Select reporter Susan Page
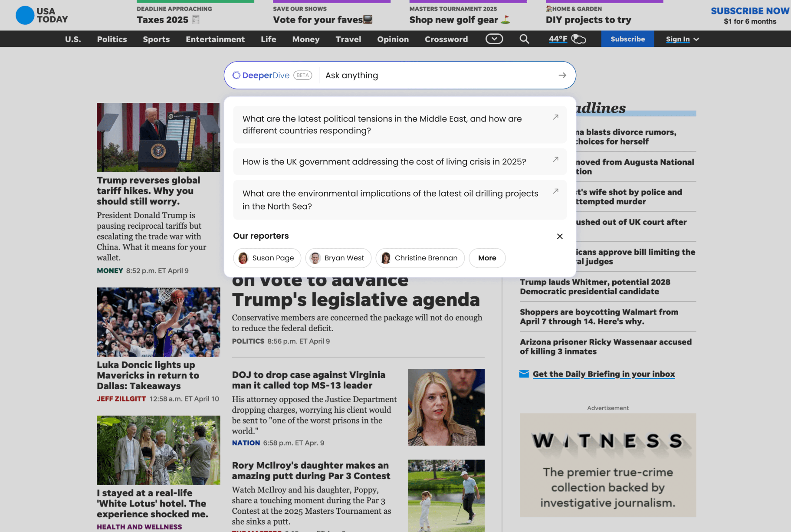The width and height of the screenshot is (791, 532). coord(267,258)
